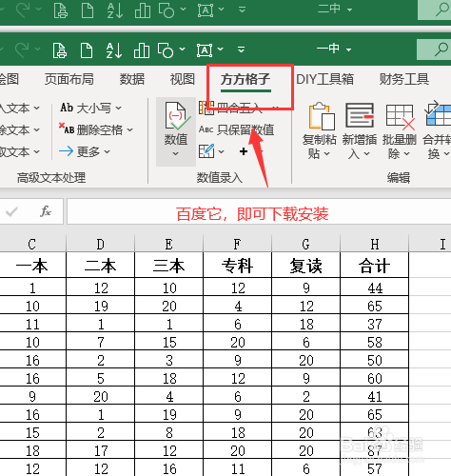Select column G header

click(x=305, y=244)
